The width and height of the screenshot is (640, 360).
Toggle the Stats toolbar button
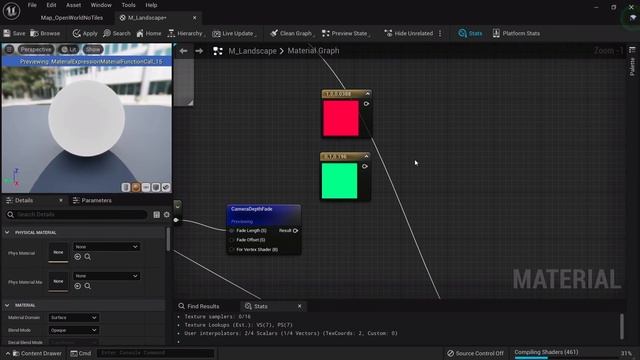pos(470,33)
